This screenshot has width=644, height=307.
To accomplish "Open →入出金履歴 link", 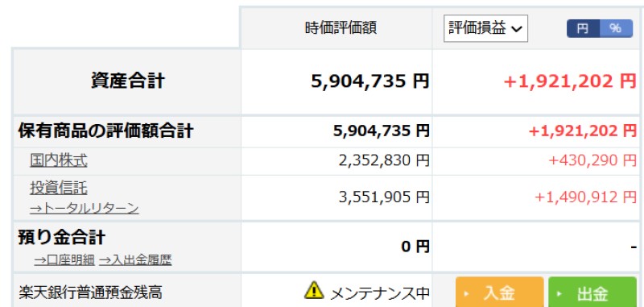I will [x=135, y=260].
